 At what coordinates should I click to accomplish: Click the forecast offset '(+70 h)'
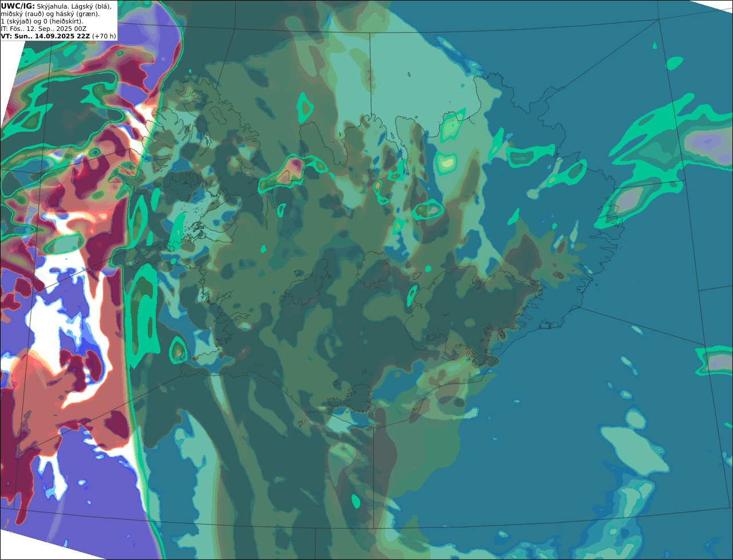pyautogui.click(x=104, y=36)
